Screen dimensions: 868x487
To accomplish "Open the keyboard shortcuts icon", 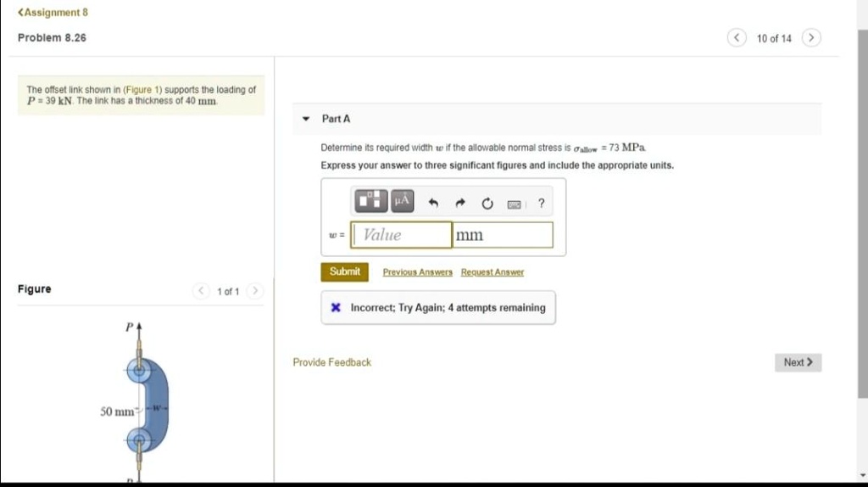I will (515, 204).
